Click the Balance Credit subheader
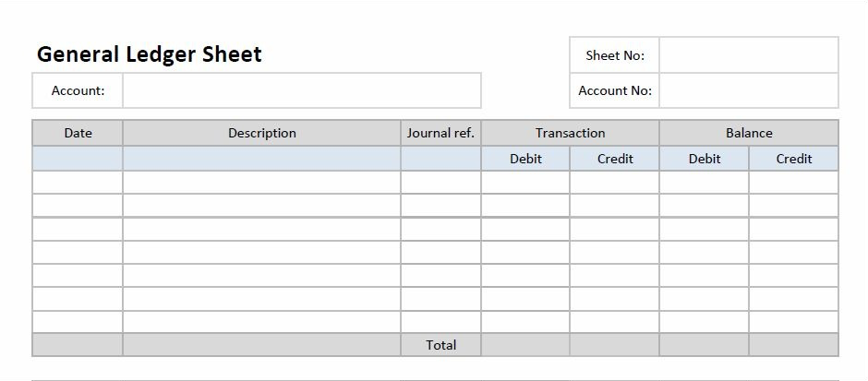868x381 pixels. pos(794,159)
